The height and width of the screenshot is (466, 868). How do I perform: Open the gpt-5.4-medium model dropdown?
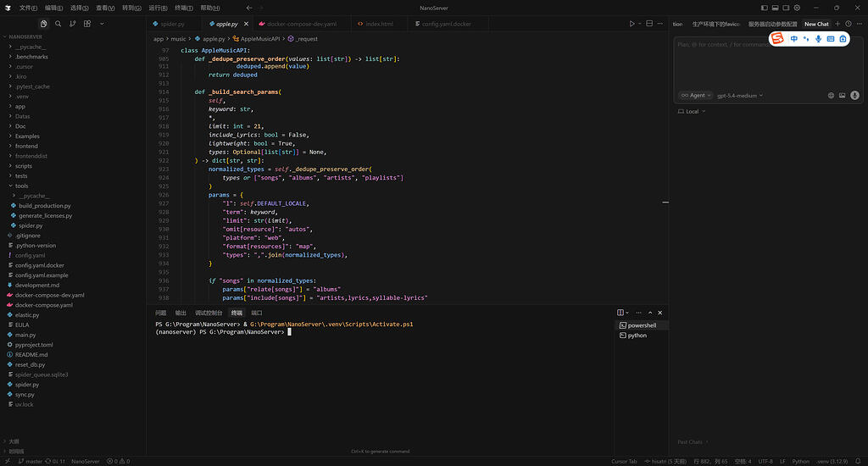[x=739, y=95]
